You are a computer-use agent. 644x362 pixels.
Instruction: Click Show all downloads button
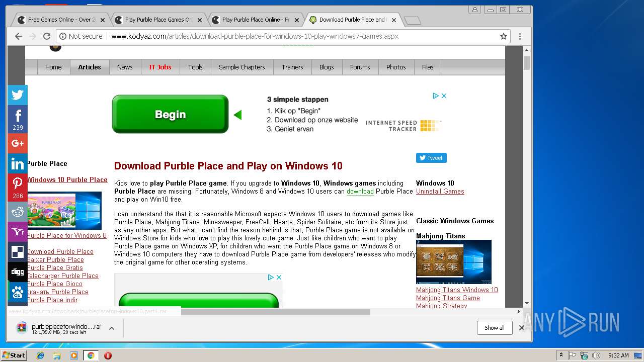[495, 328]
